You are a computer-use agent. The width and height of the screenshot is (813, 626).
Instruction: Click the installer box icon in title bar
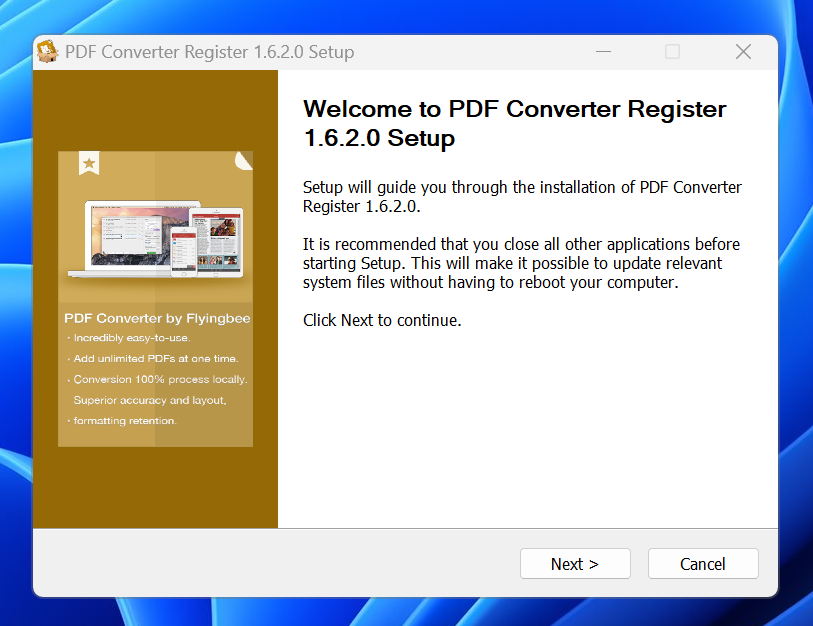point(47,52)
